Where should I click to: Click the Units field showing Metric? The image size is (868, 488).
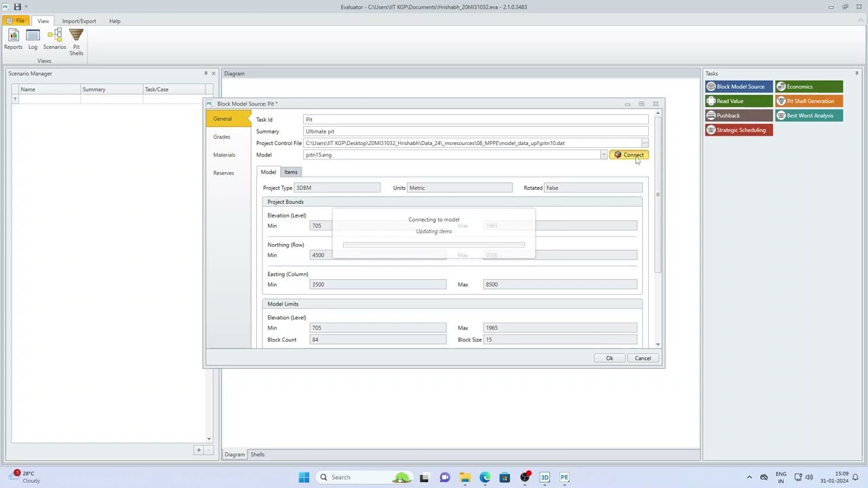[459, 188]
